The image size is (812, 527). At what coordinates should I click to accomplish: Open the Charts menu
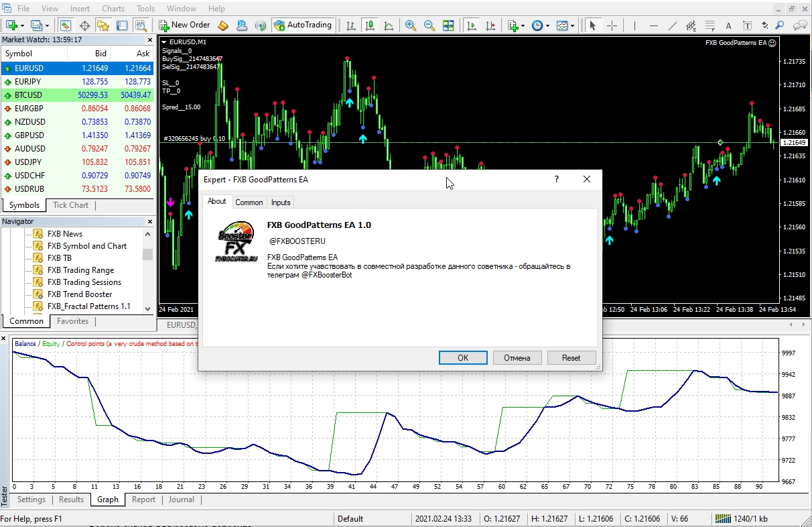tap(113, 9)
